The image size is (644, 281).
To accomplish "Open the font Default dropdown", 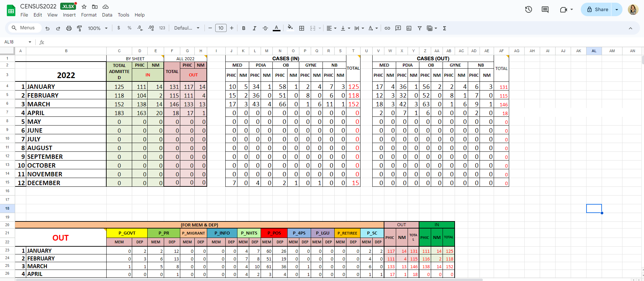I will pyautogui.click(x=187, y=28).
